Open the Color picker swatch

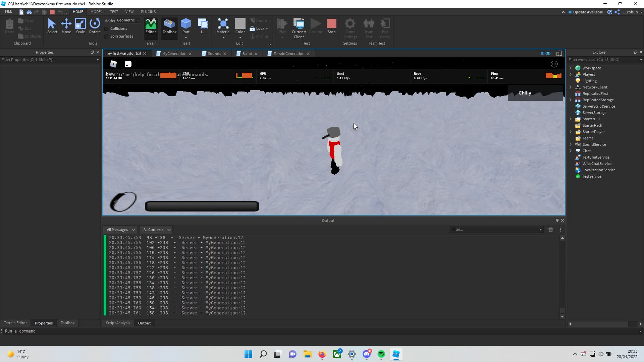pos(240,23)
